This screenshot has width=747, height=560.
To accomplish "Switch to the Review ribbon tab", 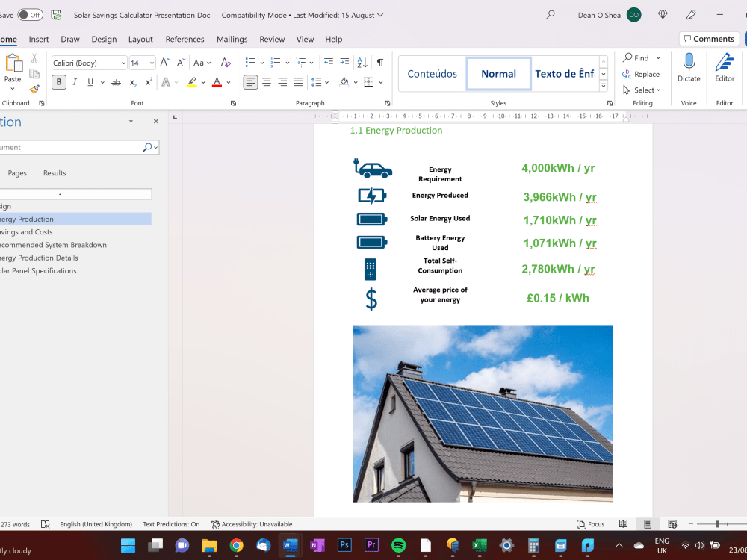I will 272,39.
